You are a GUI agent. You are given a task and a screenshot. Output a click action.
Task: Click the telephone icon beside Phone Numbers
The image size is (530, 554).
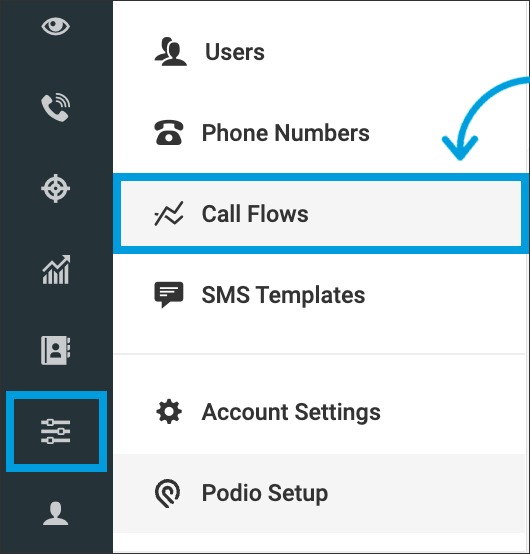click(169, 132)
